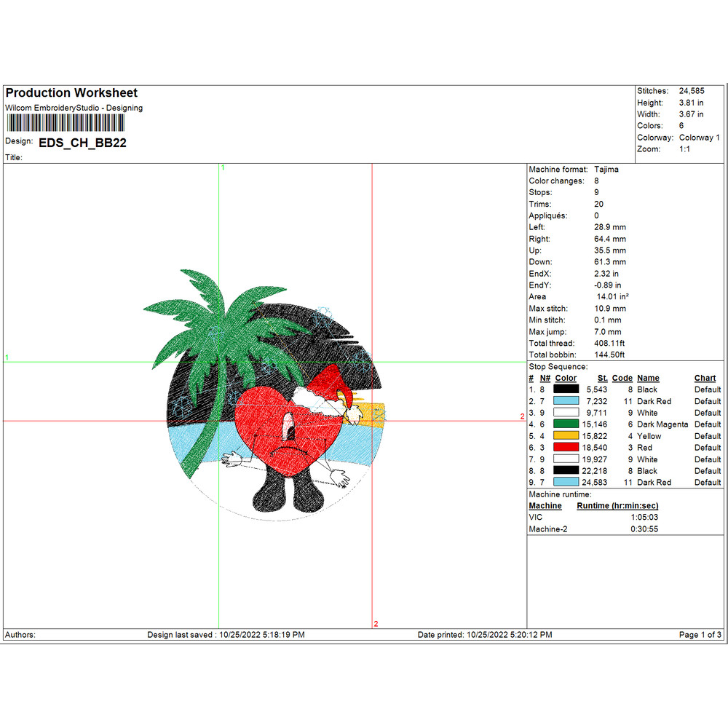Pick the white swatch in stop row 3
Viewport: 728px width, 728px height.
click(x=566, y=413)
